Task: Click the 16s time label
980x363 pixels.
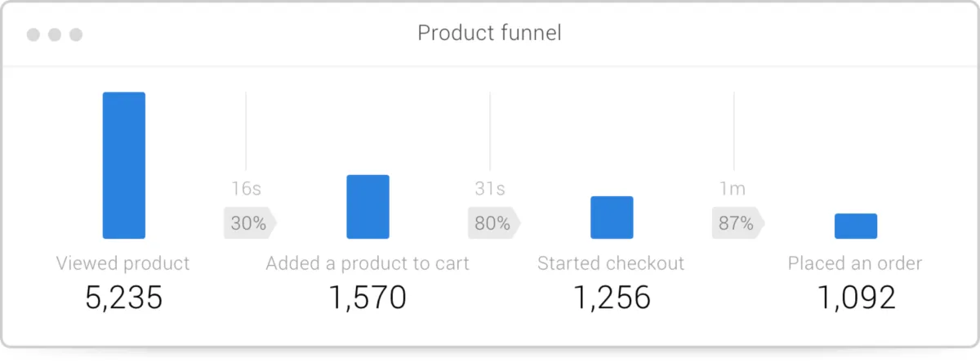Action: tap(246, 189)
